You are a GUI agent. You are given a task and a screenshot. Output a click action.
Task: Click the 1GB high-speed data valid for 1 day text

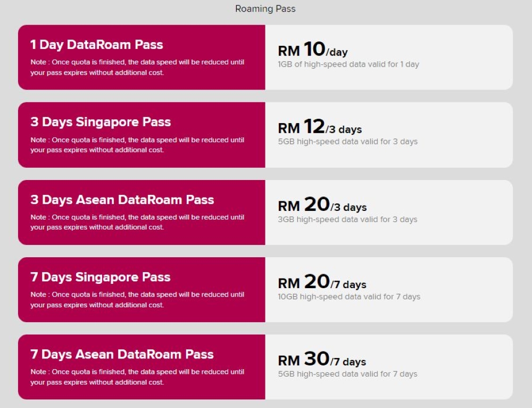coord(348,64)
